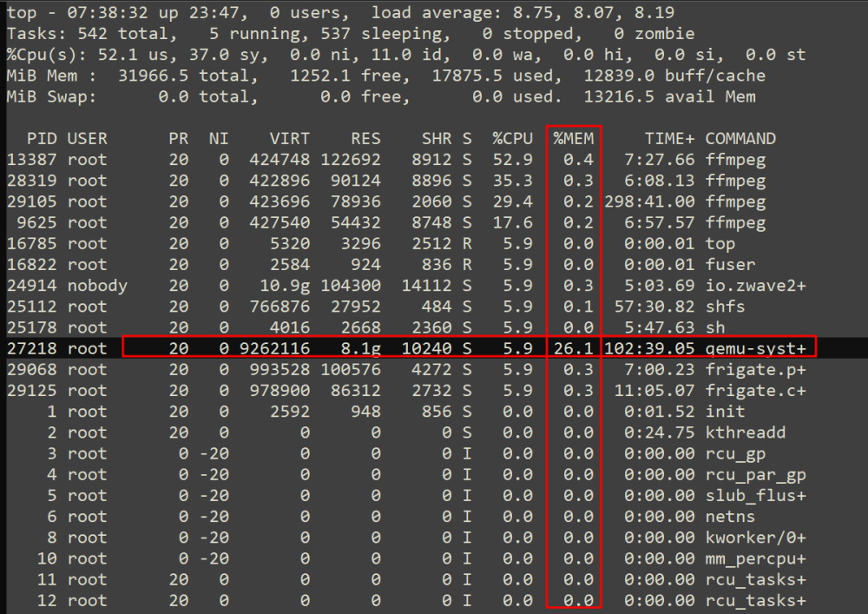Click the COMMAND column header
The image size is (868, 614).
click(740, 138)
